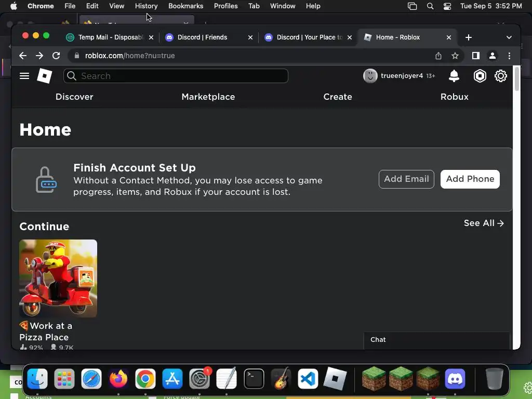The height and width of the screenshot is (399, 532).
Task: Click Work at a Pizza Place thumbnail
Action: 58,278
